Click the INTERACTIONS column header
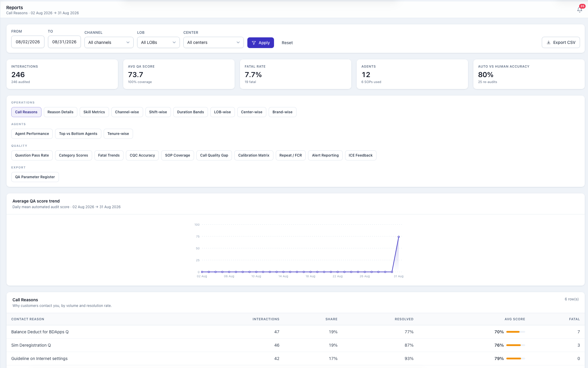Viewport: 588px width, 368px height. click(266, 319)
